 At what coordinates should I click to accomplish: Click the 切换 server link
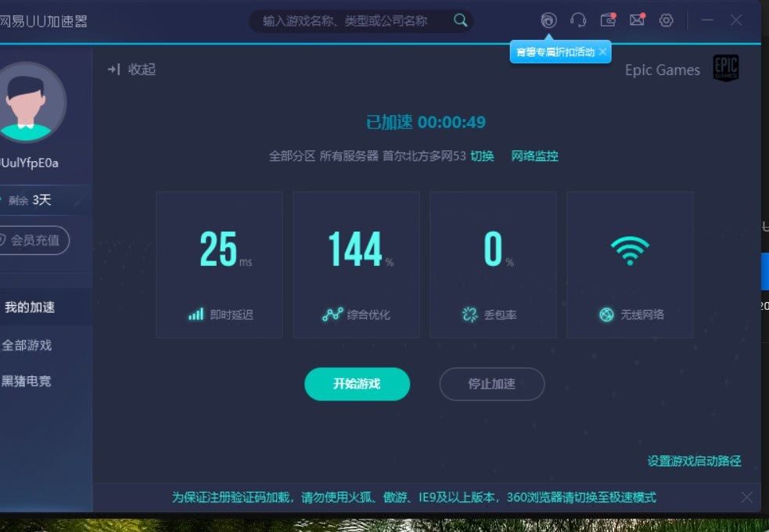pyautogui.click(x=482, y=156)
